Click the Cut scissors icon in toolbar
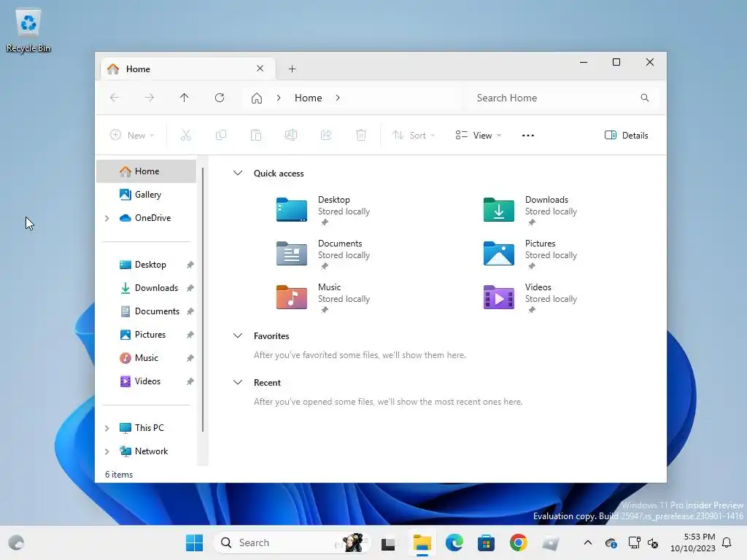Viewport: 747px width, 560px height. 186,135
